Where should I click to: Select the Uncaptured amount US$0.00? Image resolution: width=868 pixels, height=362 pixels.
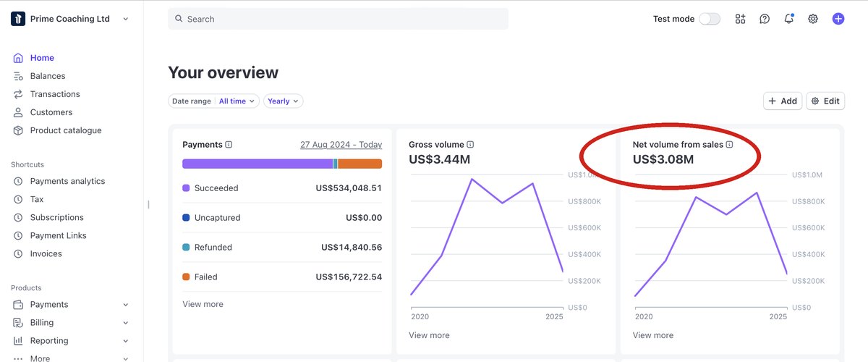coord(364,218)
